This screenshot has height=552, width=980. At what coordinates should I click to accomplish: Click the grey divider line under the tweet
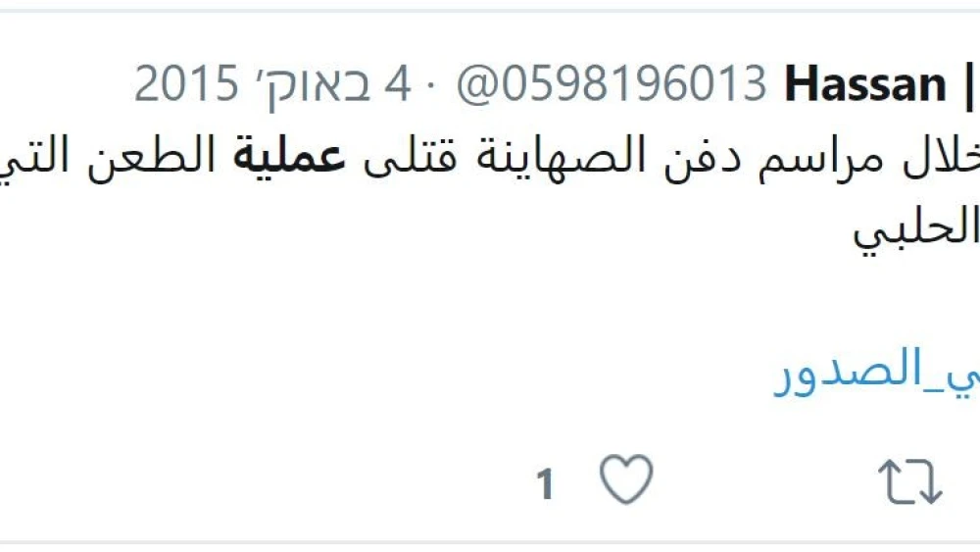[490, 542]
